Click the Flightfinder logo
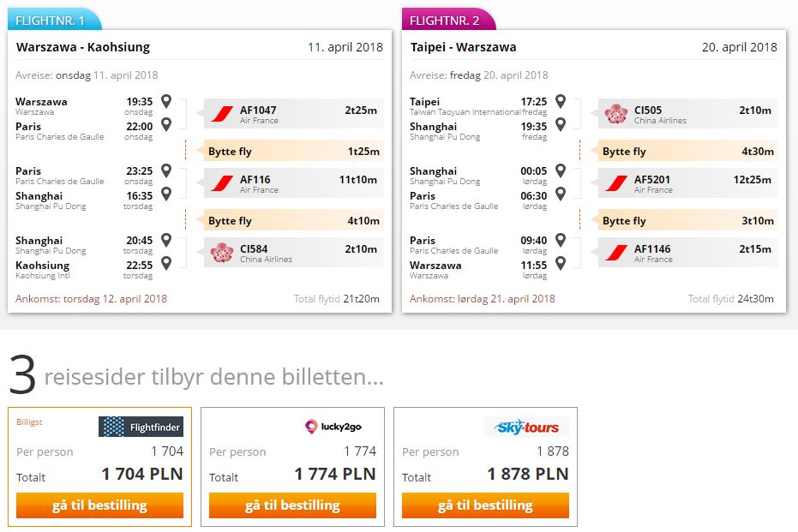Viewport: 798px width, 532px height. click(x=141, y=427)
